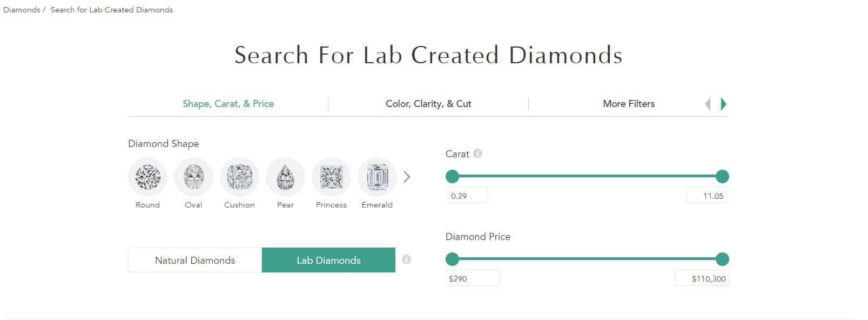
Task: Switch to Shape, Carat, & Price tab
Action: [228, 104]
